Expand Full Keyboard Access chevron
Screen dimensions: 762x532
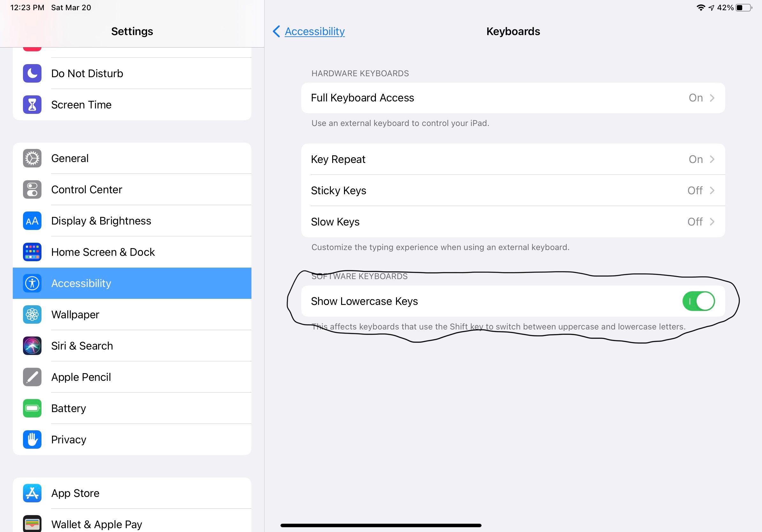[x=712, y=98]
